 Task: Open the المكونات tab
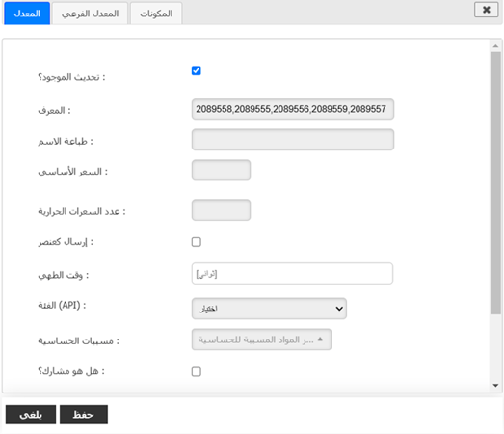tap(156, 14)
